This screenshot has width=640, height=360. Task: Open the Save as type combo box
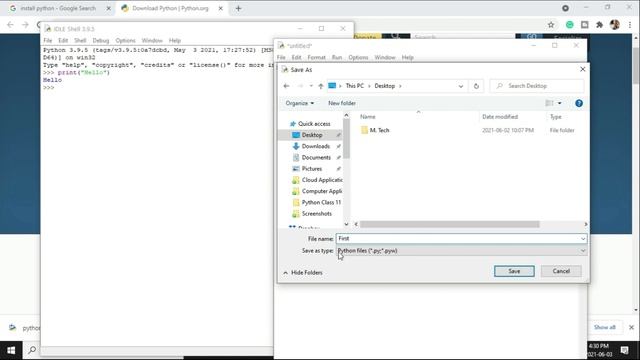coord(461,251)
